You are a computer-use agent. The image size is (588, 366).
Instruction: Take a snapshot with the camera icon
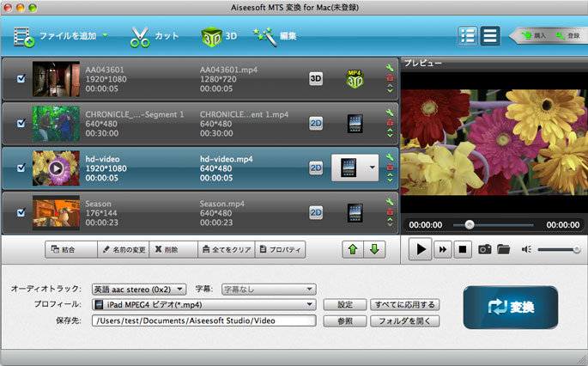click(x=484, y=249)
